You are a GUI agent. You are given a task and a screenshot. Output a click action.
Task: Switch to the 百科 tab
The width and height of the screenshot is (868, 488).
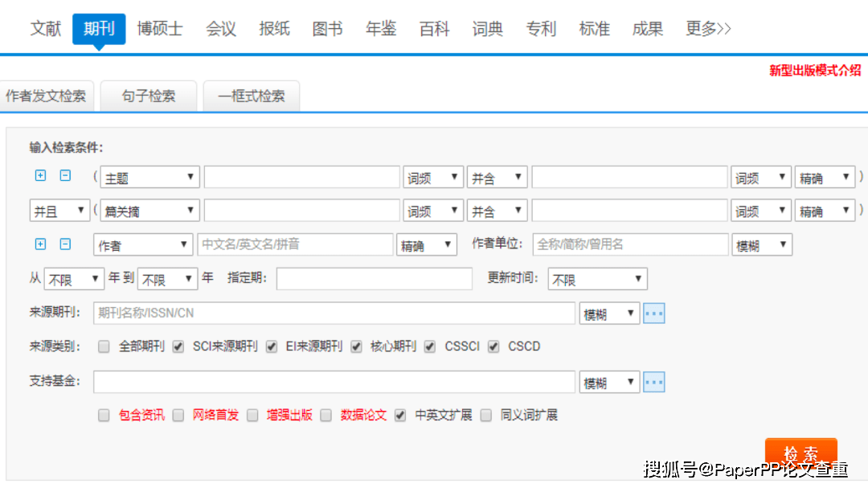point(434,29)
